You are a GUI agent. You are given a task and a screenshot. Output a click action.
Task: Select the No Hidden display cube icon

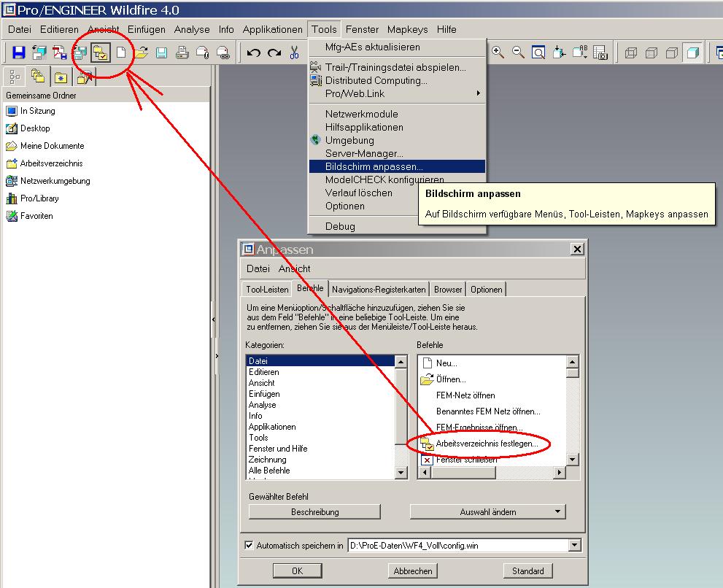[672, 53]
